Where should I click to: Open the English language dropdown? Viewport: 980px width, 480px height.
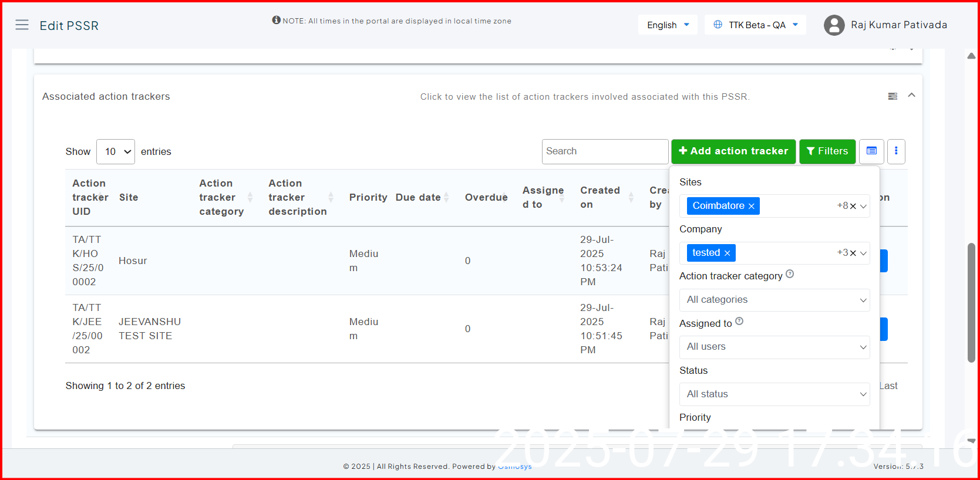[668, 25]
